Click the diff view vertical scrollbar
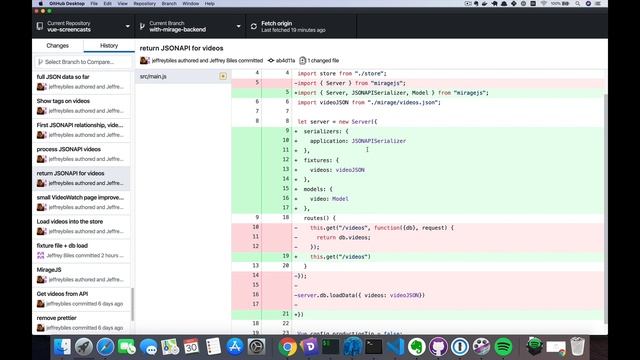Viewport: 640px width, 360px height. 605,208
